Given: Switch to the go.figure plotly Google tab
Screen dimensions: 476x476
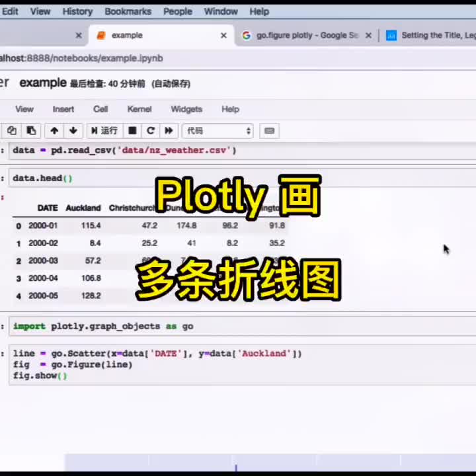Looking at the screenshot, I should 307,36.
